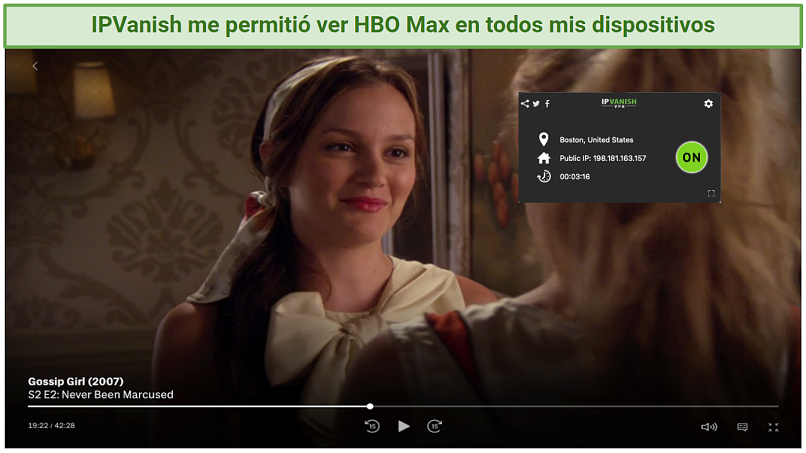Go back using the top-left arrow
Screen dimensions: 806x453
tap(35, 66)
